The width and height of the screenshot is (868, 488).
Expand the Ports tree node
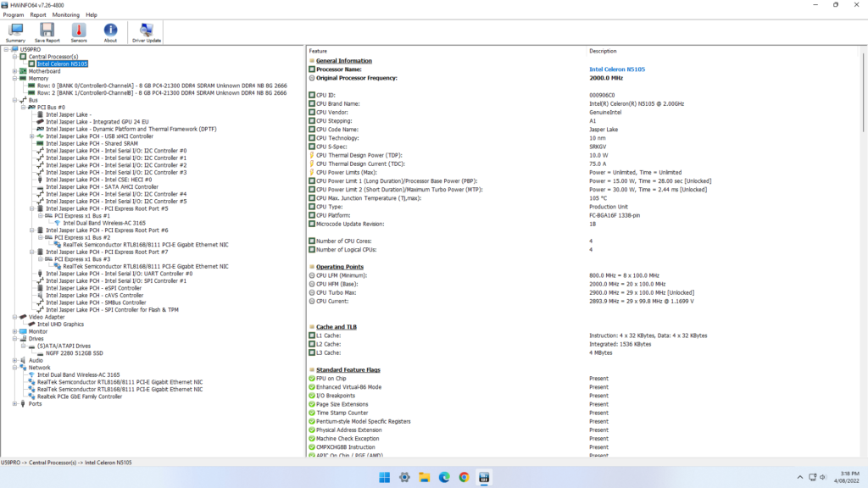pyautogui.click(x=14, y=403)
